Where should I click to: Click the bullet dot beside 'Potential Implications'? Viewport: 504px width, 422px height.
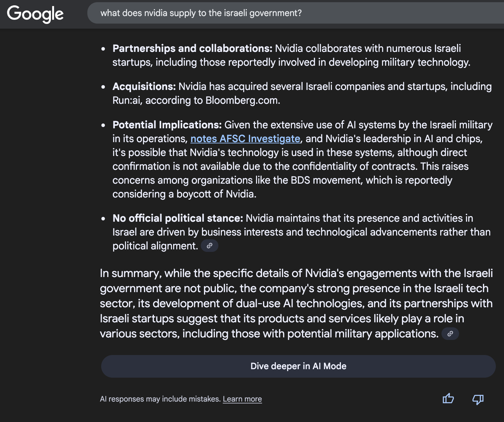point(103,125)
